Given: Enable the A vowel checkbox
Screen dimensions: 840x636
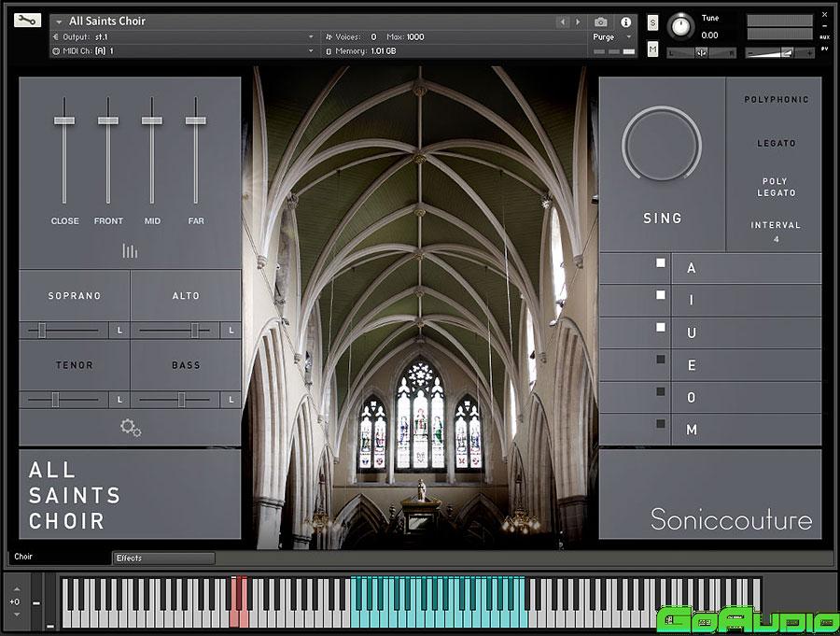Looking at the screenshot, I should pyautogui.click(x=661, y=264).
